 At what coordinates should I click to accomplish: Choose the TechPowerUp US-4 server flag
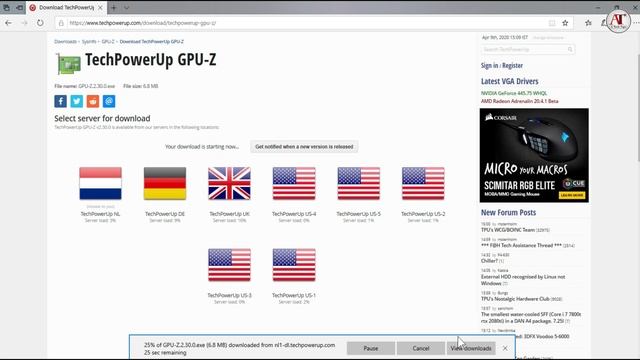point(294,184)
